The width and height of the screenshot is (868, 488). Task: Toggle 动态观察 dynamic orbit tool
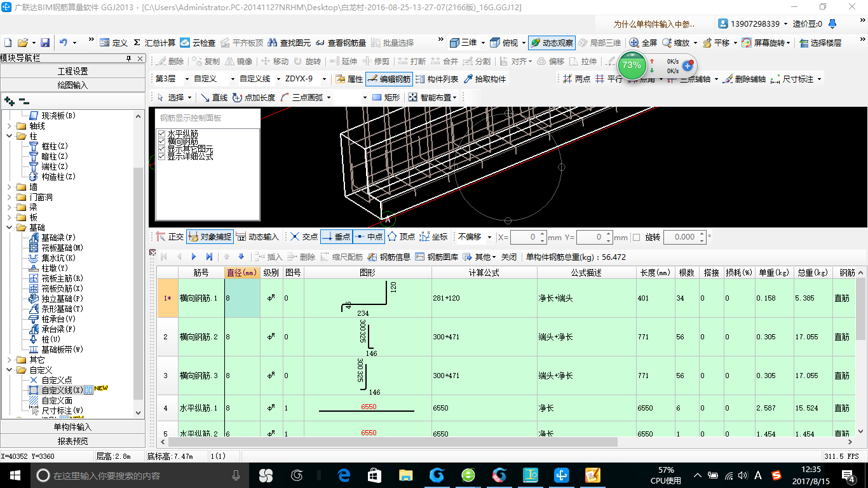point(551,43)
